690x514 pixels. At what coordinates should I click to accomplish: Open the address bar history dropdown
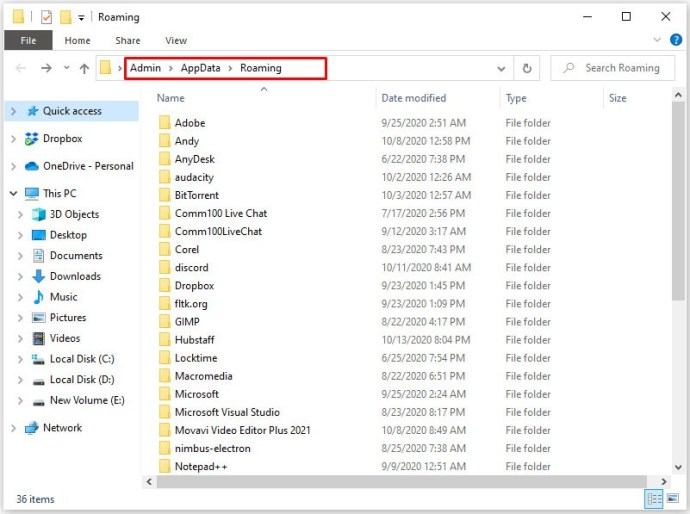pyautogui.click(x=501, y=68)
